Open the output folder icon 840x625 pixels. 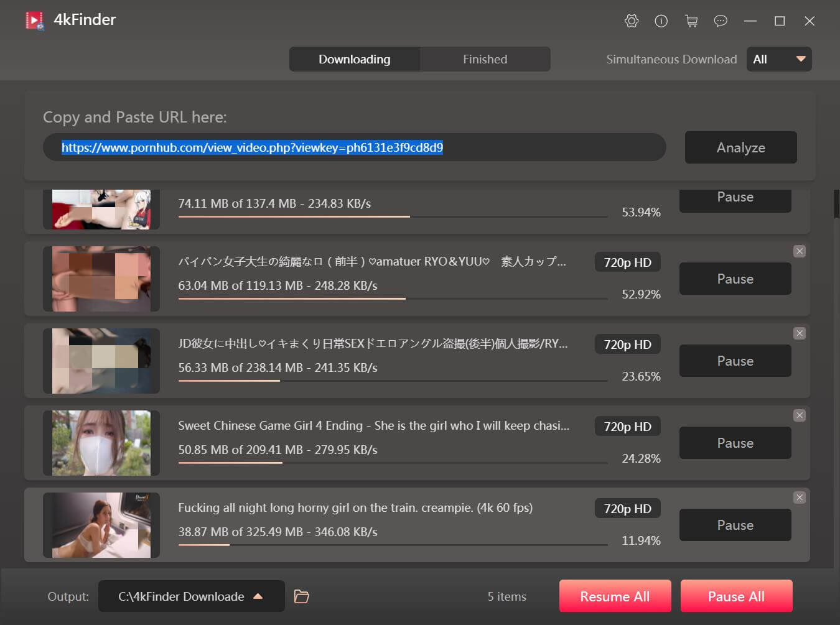coord(302,596)
